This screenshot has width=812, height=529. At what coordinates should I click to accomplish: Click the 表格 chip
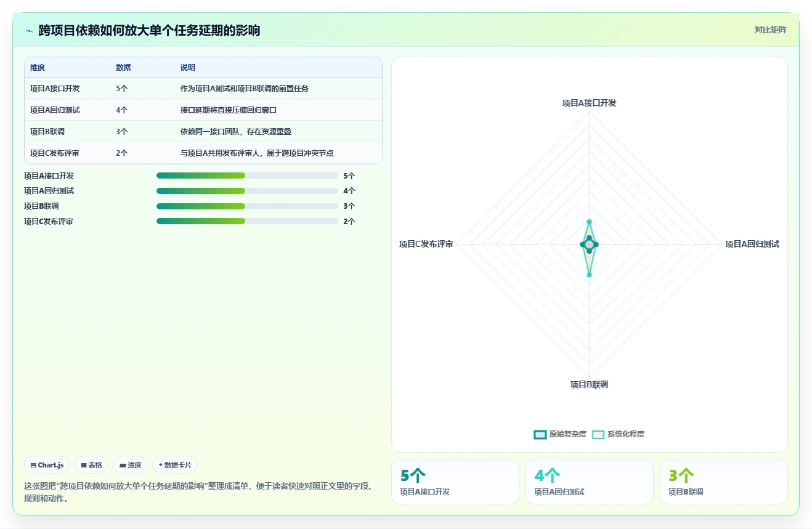pos(91,465)
